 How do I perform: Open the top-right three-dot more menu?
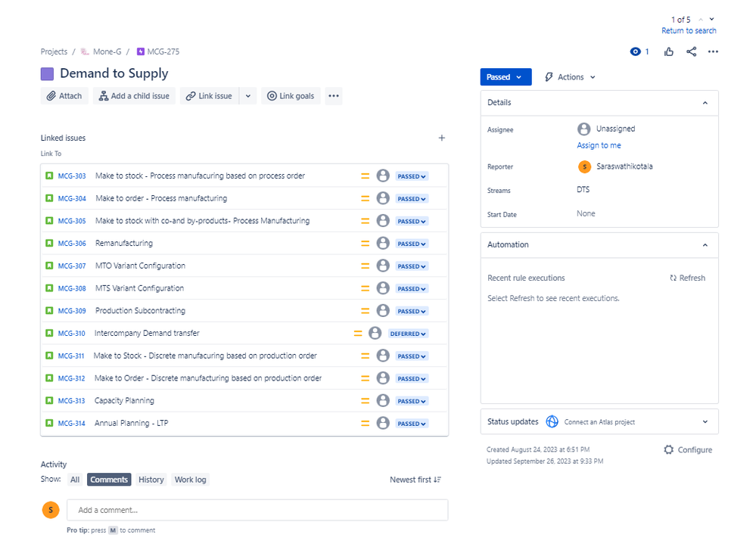[x=713, y=51]
